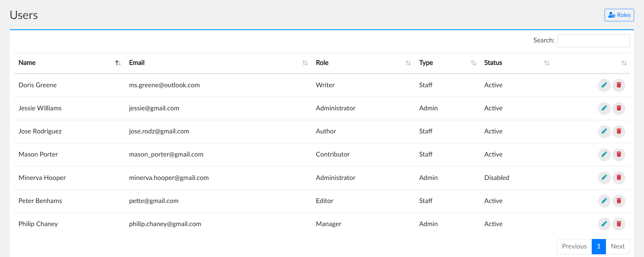Open the Roles page button
This screenshot has width=644, height=257.
[619, 15]
